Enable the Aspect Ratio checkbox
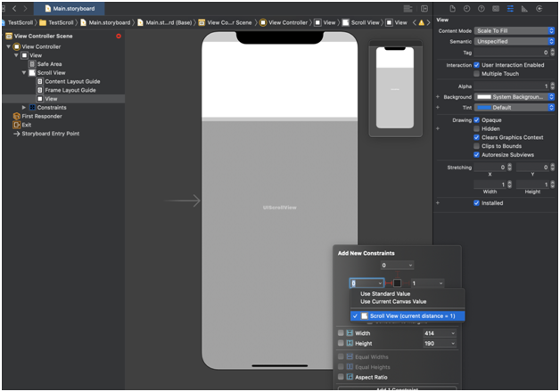Image resolution: width=560 pixels, height=392 pixels. tap(341, 377)
